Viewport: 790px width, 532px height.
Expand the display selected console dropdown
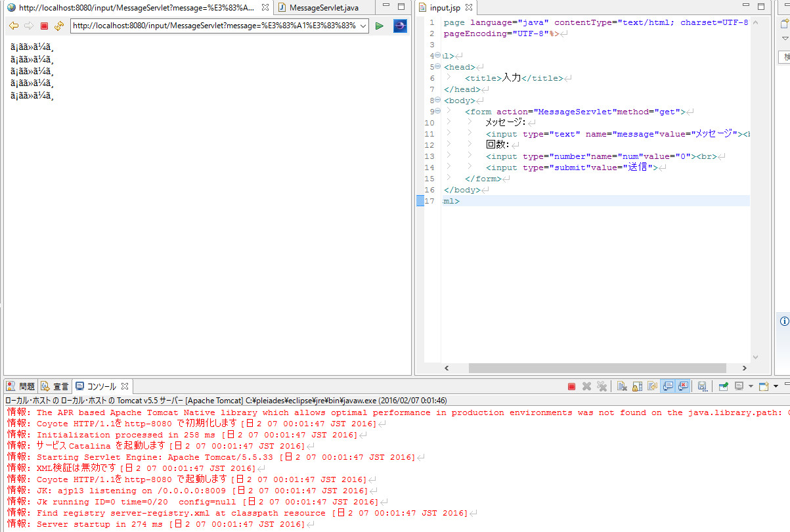(751, 386)
